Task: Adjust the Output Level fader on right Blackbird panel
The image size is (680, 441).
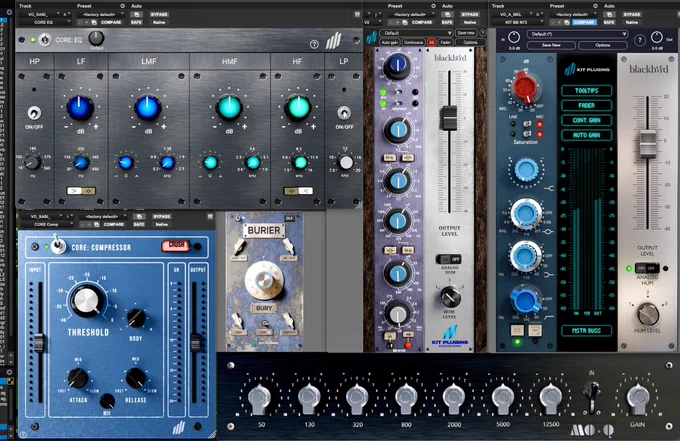Action: click(648, 144)
